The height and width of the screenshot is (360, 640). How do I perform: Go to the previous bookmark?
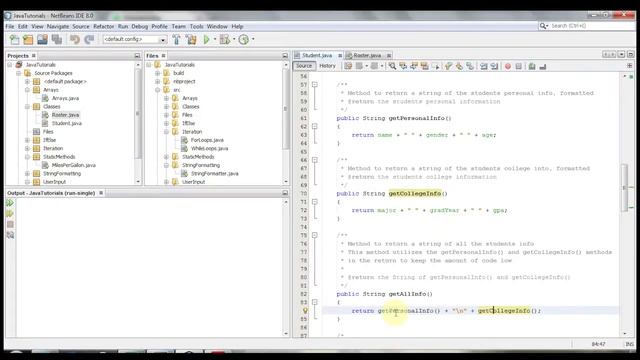click(449, 66)
